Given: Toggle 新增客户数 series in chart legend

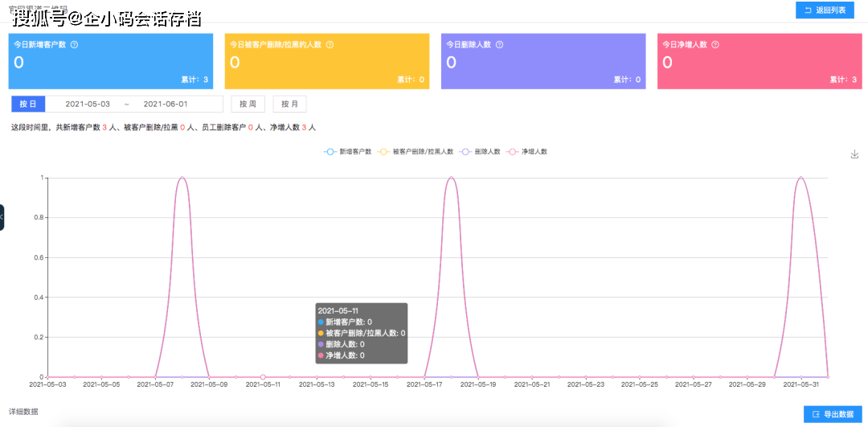Looking at the screenshot, I should (347, 151).
